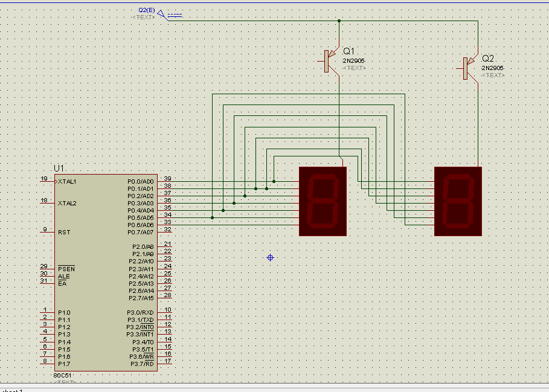
Task: Select the U1 reference label
Action: [x=59, y=168]
